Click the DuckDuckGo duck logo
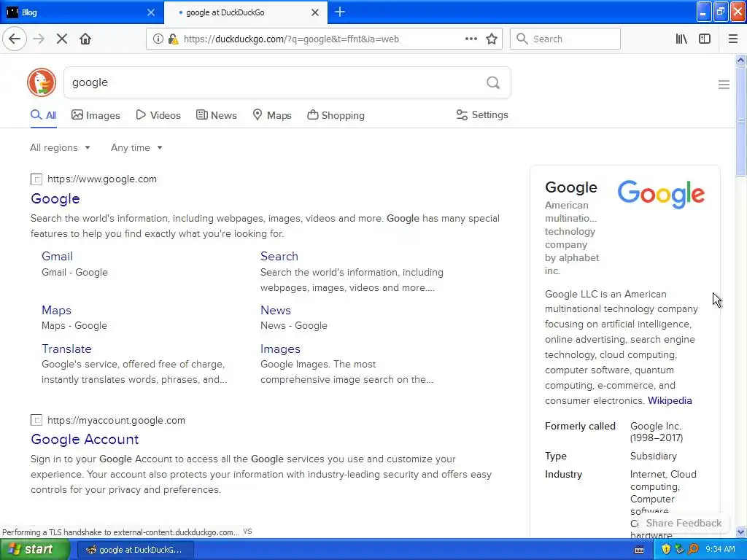This screenshot has width=747, height=560. (42, 82)
